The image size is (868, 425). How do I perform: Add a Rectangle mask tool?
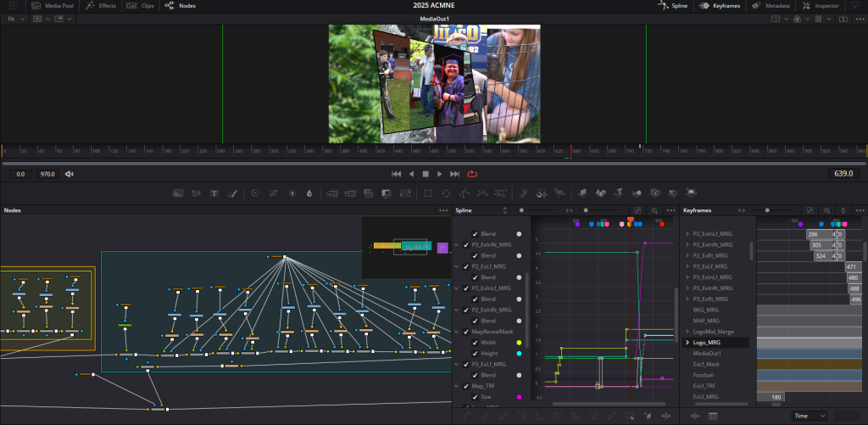click(428, 193)
